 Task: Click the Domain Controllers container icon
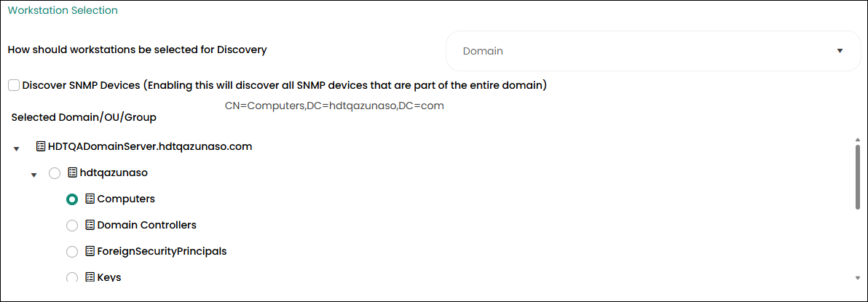tap(90, 225)
